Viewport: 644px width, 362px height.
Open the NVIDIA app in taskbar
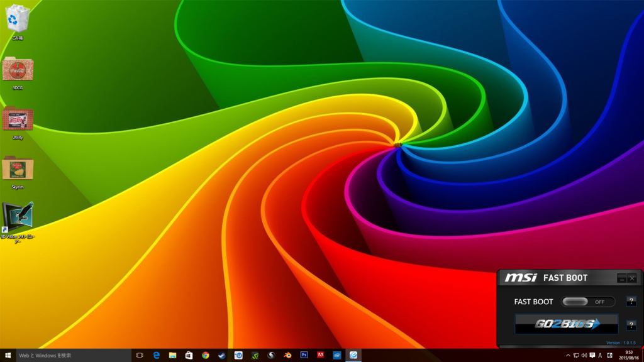[255, 355]
